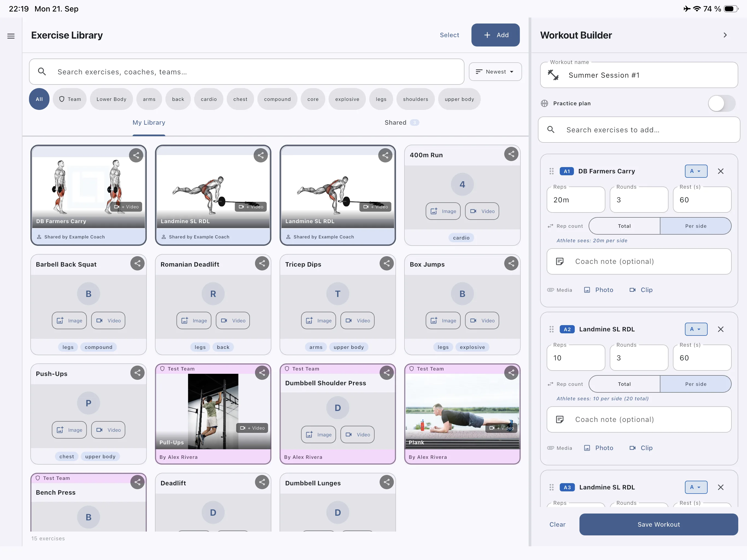This screenshot has width=747, height=560.
Task: Grab the drag handle for A2 exercise
Action: point(552,329)
